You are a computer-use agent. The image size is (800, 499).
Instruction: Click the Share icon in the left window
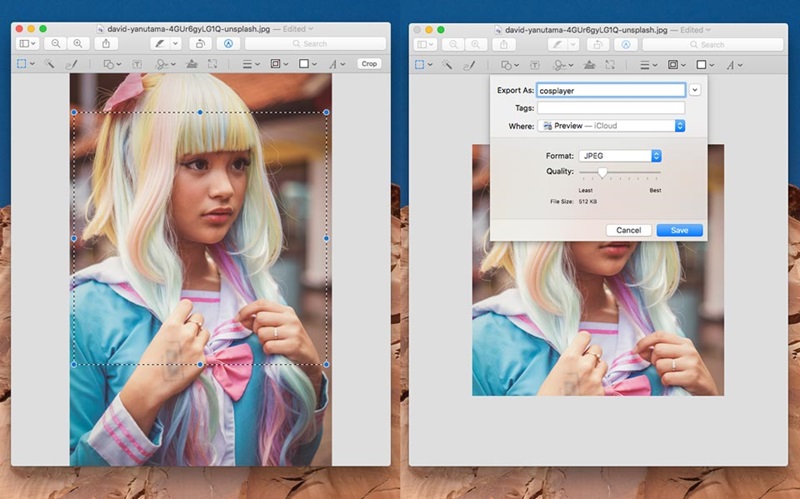tap(106, 44)
